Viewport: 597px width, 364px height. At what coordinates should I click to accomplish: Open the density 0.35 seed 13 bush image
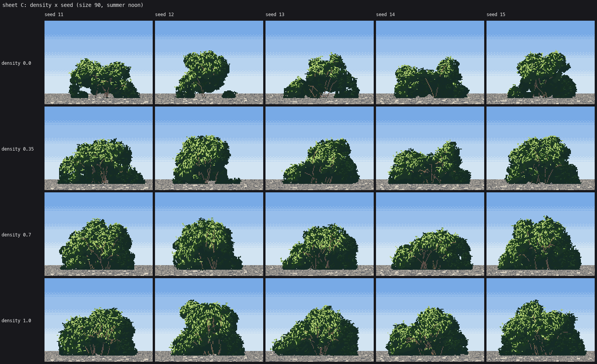320,148
